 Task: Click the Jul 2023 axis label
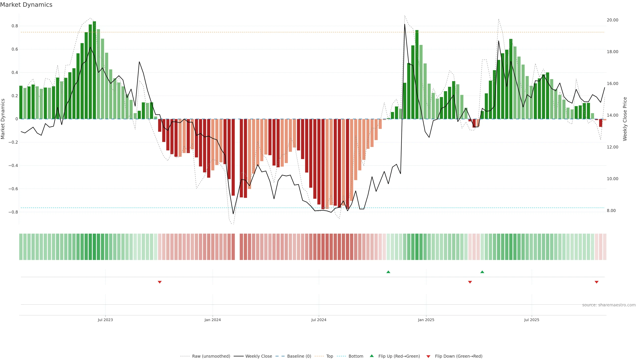pyautogui.click(x=105, y=320)
